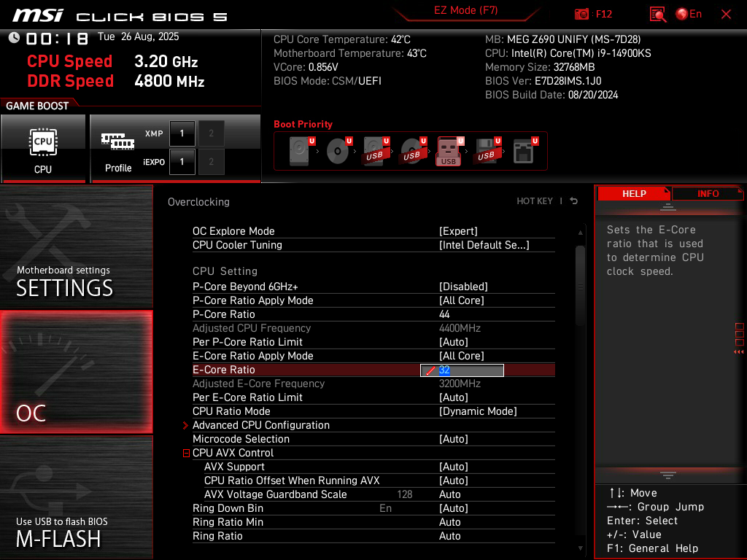Screen dimensions: 747x560
Task: Go back with the return arrow icon
Action: (574, 201)
